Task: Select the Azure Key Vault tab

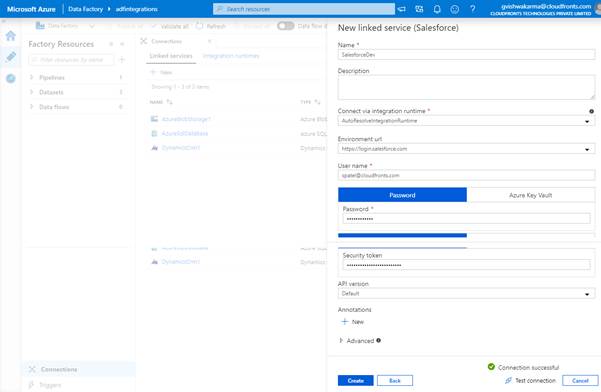Action: coord(530,195)
